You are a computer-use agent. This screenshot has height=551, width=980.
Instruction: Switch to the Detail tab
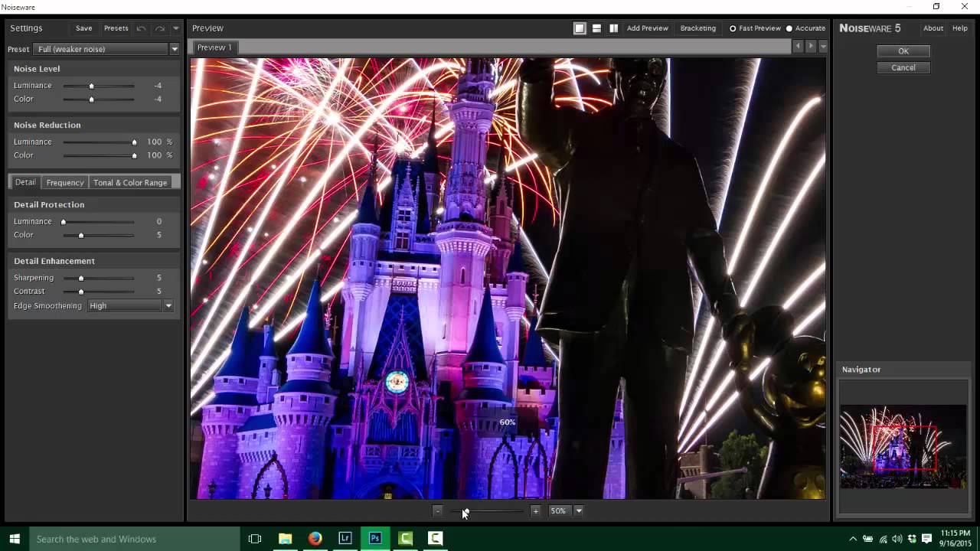tap(25, 182)
